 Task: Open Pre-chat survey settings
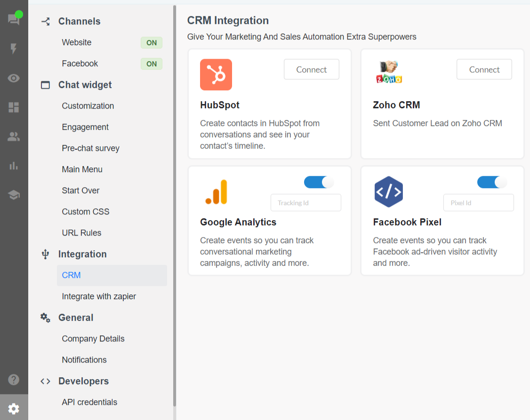(x=90, y=148)
